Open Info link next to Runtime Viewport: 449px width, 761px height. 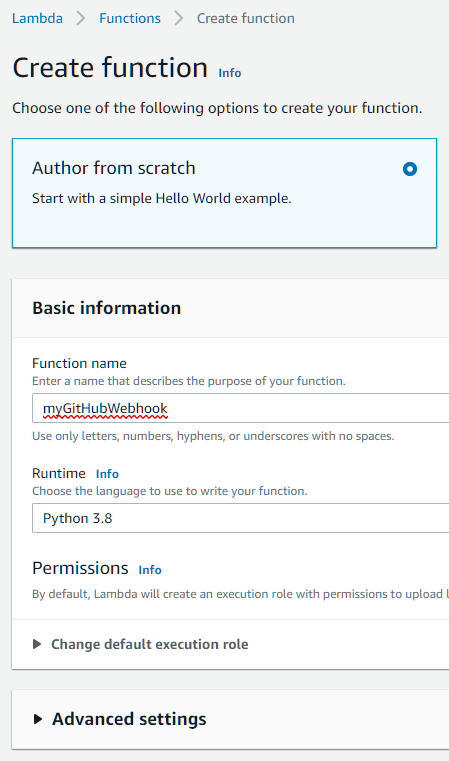click(x=107, y=474)
